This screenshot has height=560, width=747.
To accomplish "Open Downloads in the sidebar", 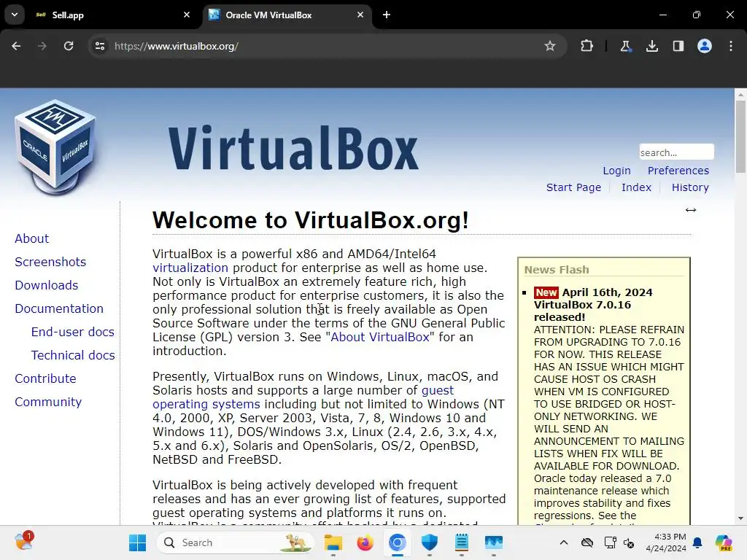I will point(47,285).
